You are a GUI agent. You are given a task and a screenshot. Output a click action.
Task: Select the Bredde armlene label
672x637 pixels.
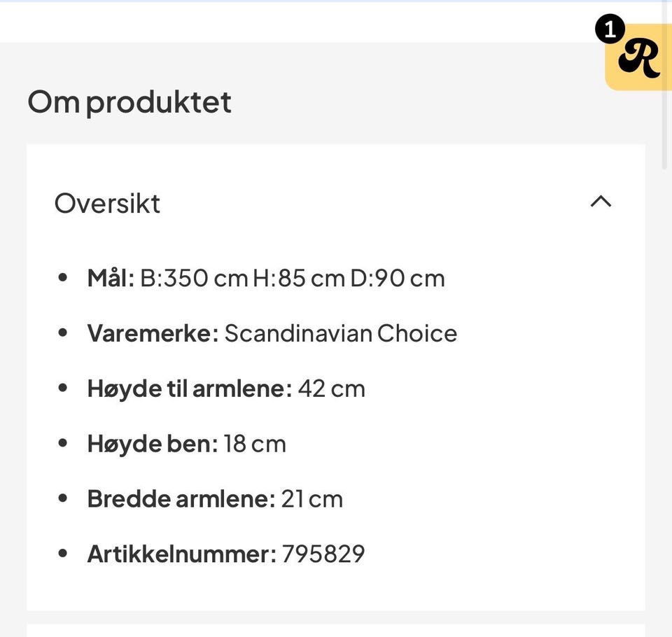click(181, 499)
